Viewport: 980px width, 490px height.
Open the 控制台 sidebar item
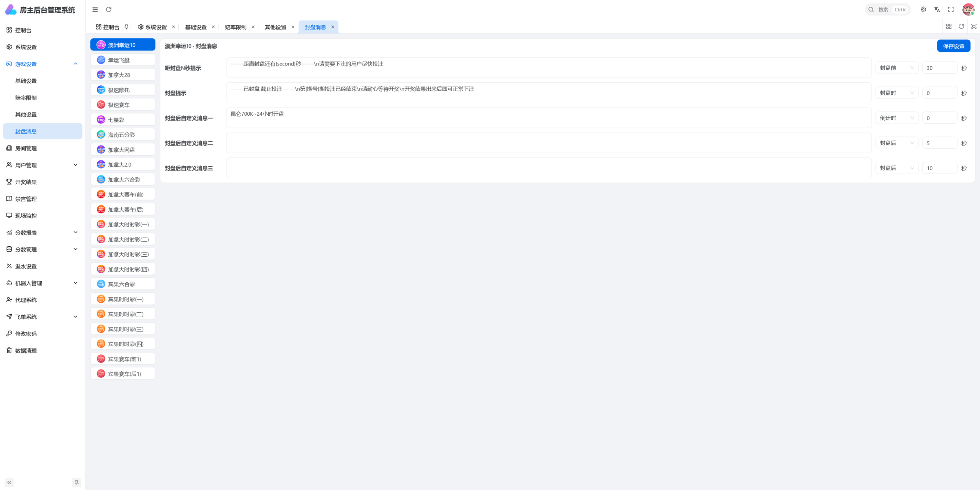point(42,30)
